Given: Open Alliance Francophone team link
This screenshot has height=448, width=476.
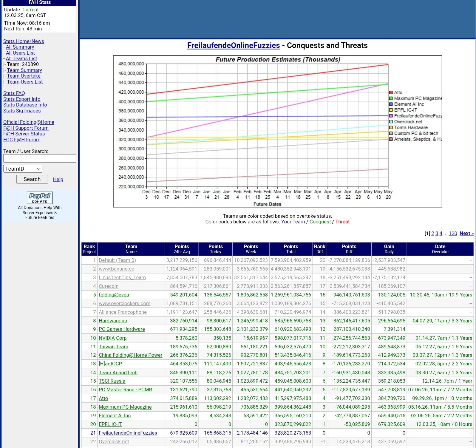Looking at the screenshot, I should 123,312.
